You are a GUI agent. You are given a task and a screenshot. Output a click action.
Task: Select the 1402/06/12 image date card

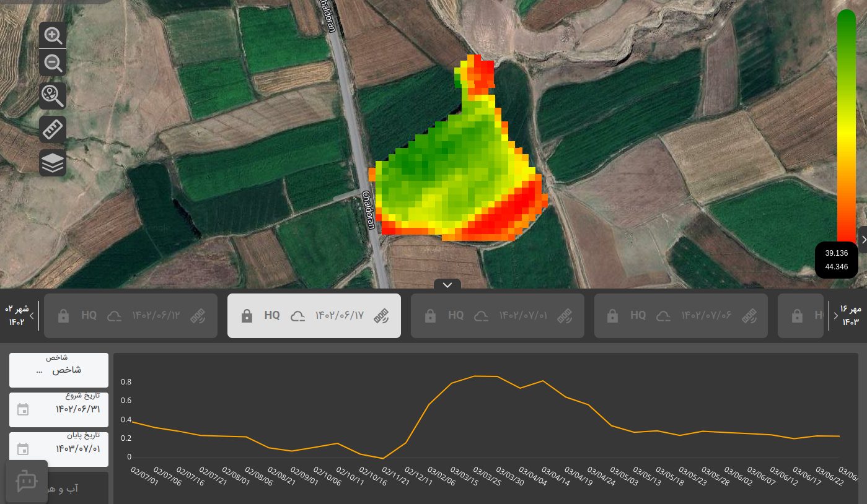(131, 316)
